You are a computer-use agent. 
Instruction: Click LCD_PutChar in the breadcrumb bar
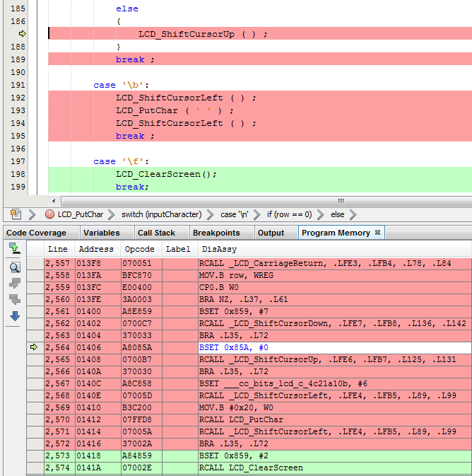(x=81, y=214)
